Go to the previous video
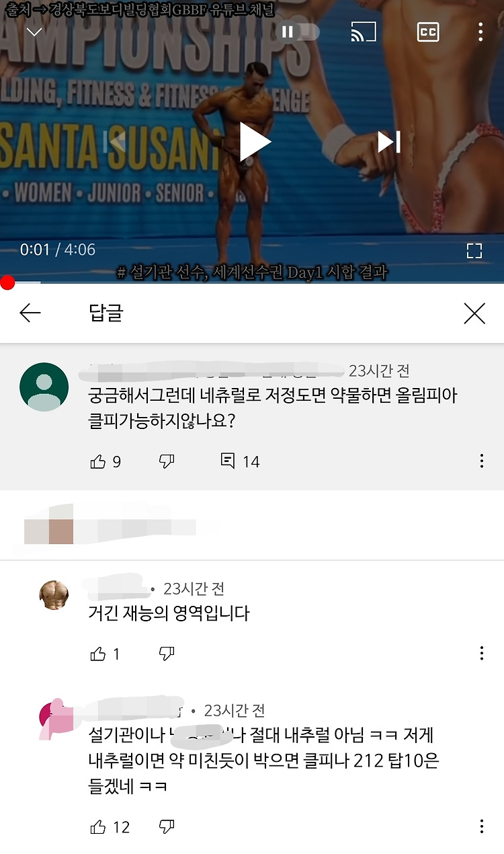 pyautogui.click(x=118, y=142)
